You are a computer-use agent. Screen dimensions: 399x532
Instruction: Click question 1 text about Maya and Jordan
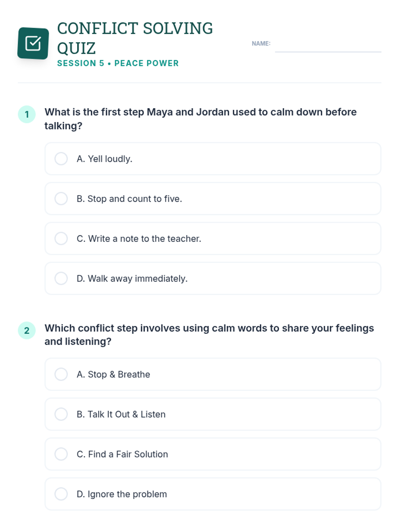(200, 119)
